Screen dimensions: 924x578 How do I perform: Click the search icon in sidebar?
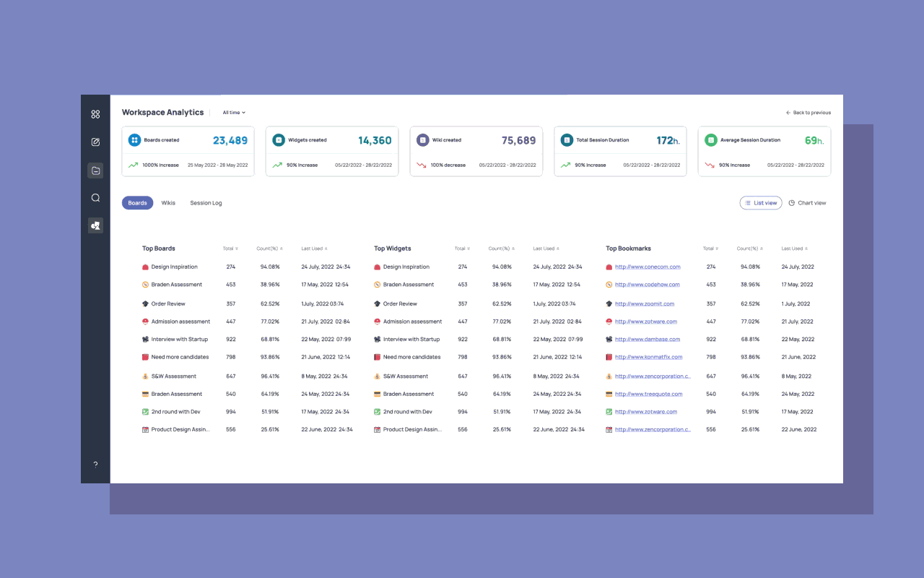(x=95, y=198)
